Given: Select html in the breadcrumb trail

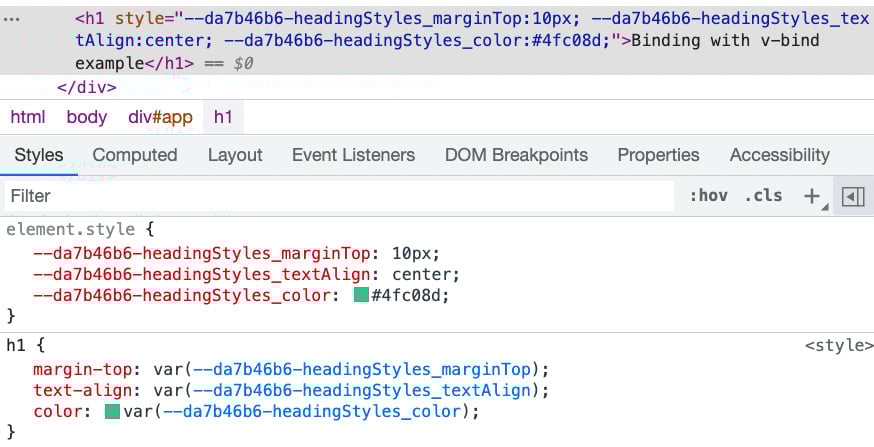Looking at the screenshot, I should coord(28,117).
